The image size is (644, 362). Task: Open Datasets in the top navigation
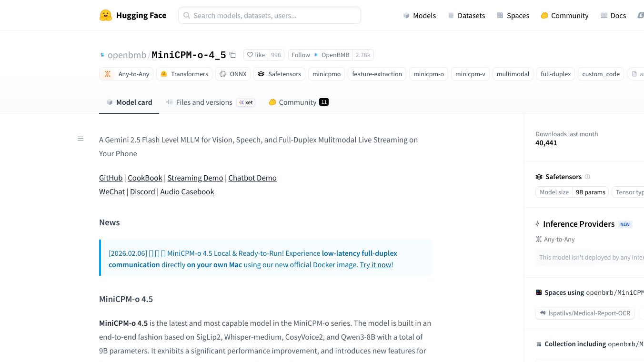tap(466, 15)
